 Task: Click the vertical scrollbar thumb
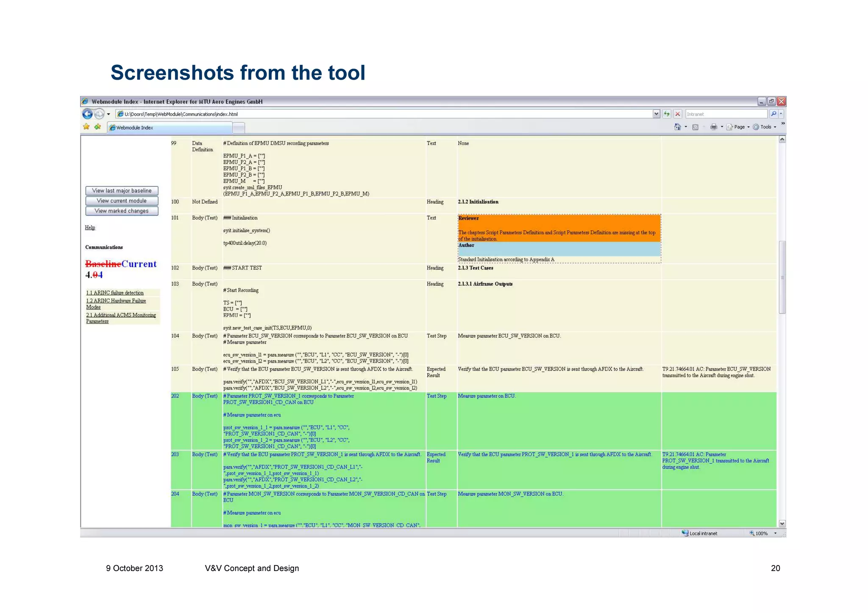(782, 277)
